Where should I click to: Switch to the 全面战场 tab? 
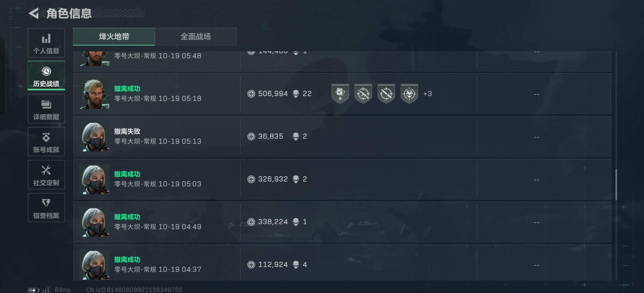196,37
